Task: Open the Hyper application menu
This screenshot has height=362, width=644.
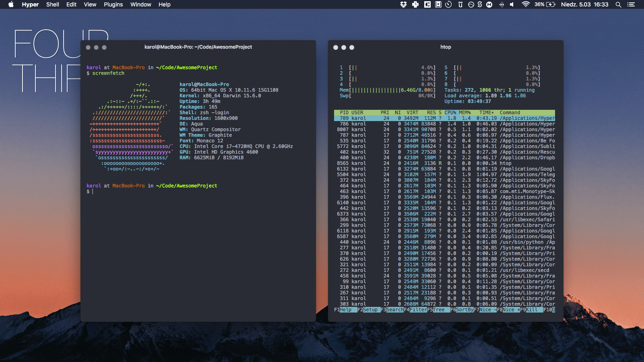Action: [30, 4]
